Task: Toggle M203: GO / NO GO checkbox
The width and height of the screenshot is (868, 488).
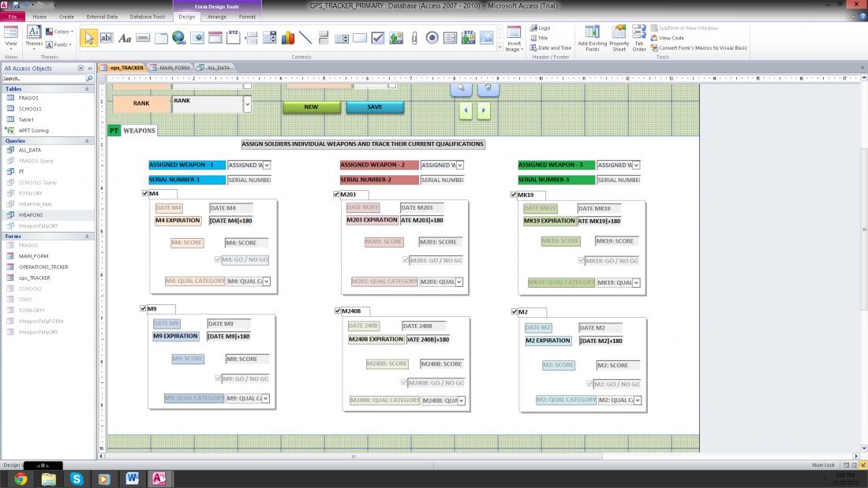Action: point(406,259)
